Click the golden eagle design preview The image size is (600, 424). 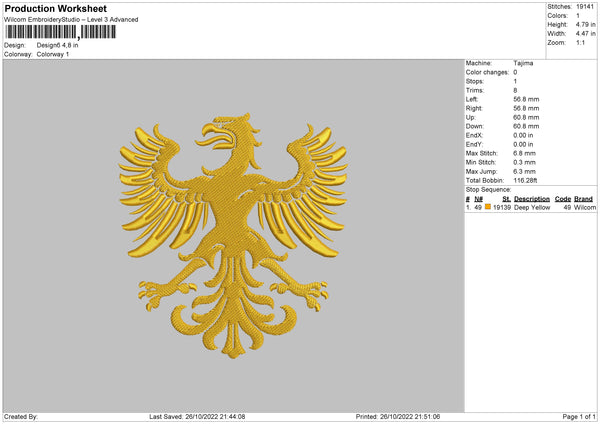point(233,235)
